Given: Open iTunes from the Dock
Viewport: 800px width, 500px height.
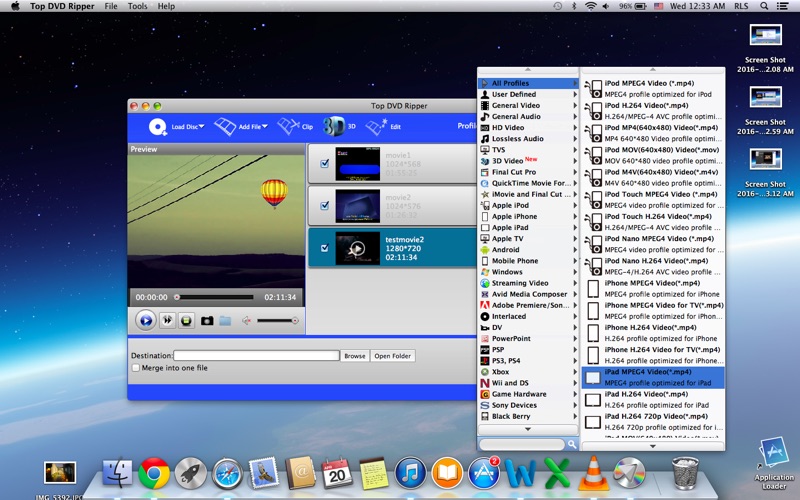Looking at the screenshot, I should [x=410, y=473].
